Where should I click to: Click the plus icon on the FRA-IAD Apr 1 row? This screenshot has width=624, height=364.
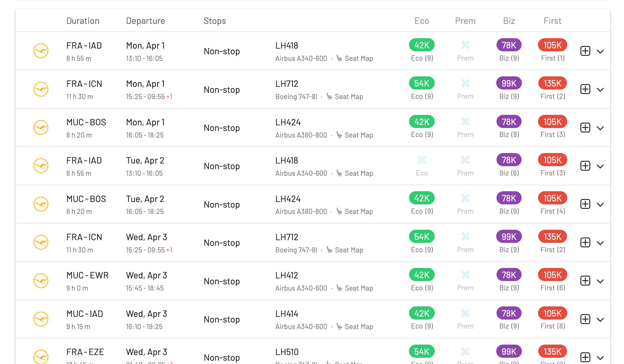tap(585, 51)
